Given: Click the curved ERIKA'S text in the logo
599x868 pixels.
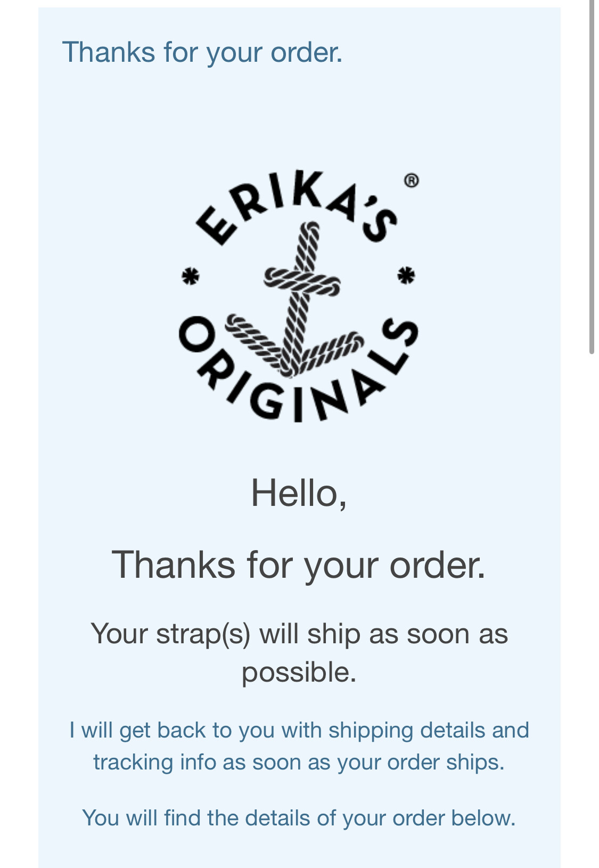Looking at the screenshot, I should [296, 208].
